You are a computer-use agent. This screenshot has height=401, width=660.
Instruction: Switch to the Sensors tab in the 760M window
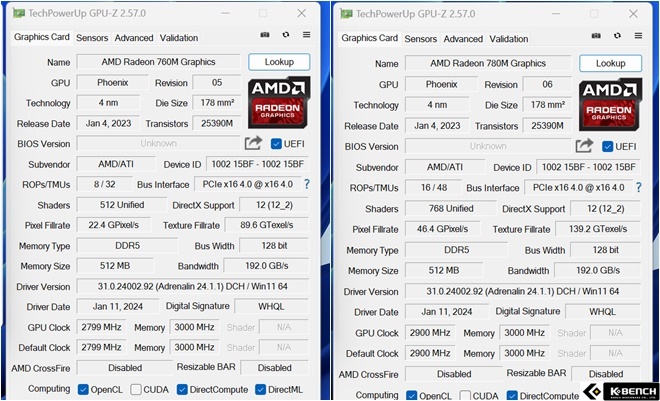[92, 38]
